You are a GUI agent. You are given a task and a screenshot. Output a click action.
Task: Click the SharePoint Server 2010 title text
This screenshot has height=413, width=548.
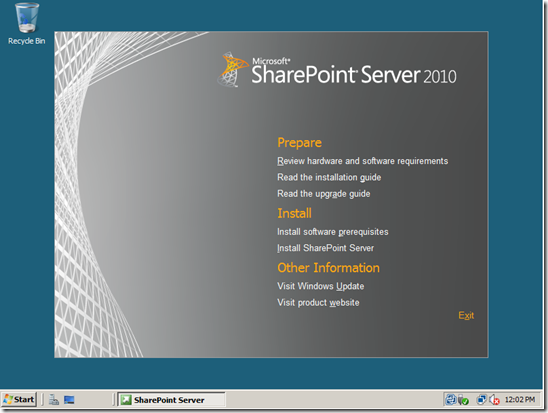354,72
